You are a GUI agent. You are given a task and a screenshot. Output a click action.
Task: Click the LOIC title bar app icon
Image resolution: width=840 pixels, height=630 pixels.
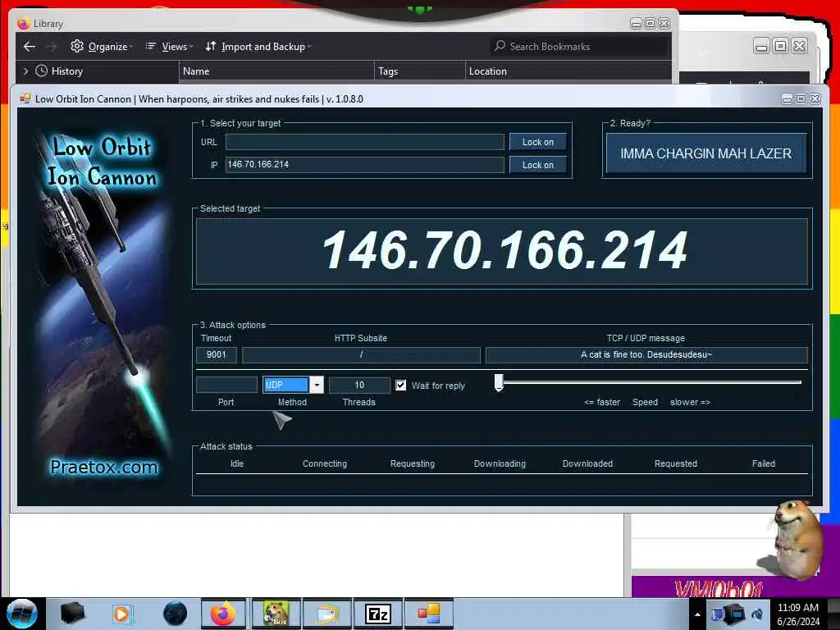[25, 98]
